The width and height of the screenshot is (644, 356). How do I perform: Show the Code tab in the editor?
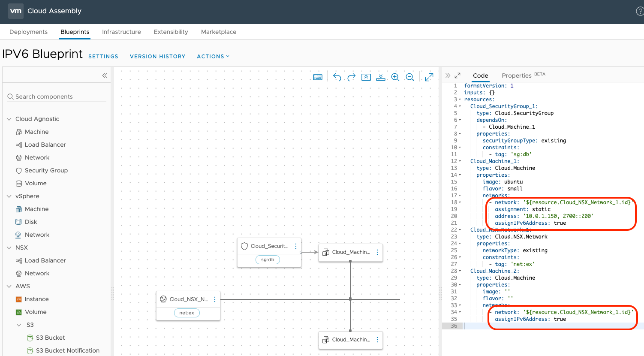coord(481,75)
